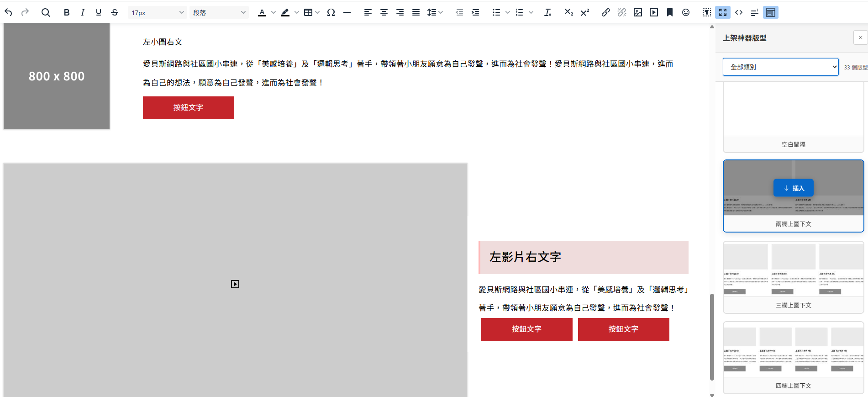868x397 pixels.
Task: Open the insert table menu
Action: tap(312, 12)
